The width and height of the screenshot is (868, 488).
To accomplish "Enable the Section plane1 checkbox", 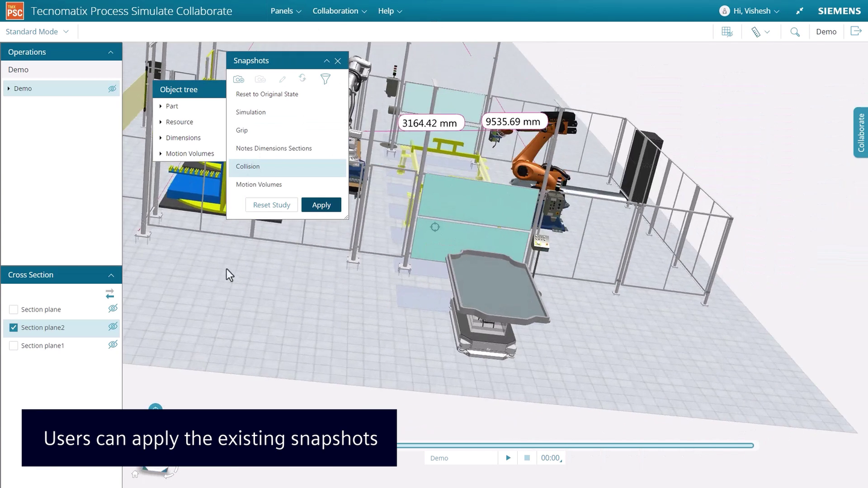I will [13, 345].
